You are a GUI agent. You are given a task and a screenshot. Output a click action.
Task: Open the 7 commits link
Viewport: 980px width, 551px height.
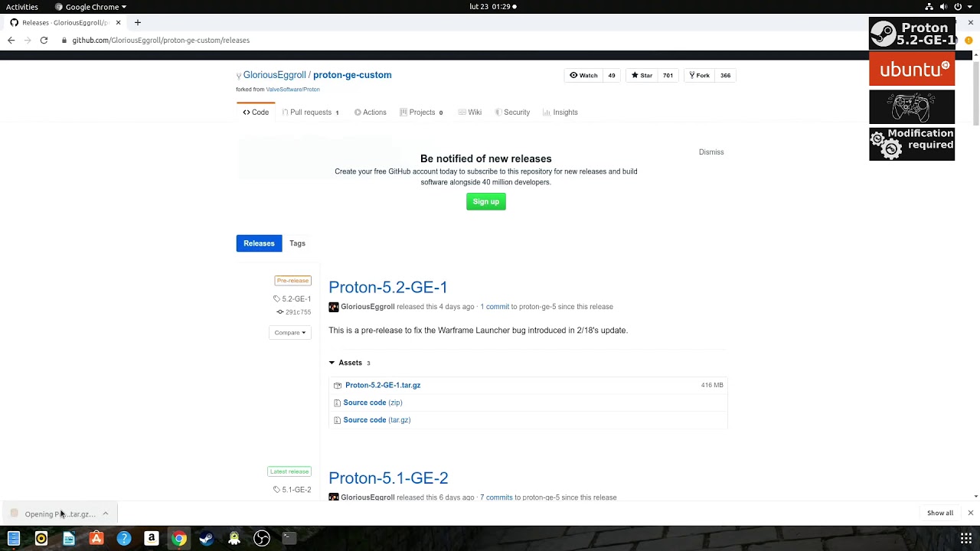point(496,497)
